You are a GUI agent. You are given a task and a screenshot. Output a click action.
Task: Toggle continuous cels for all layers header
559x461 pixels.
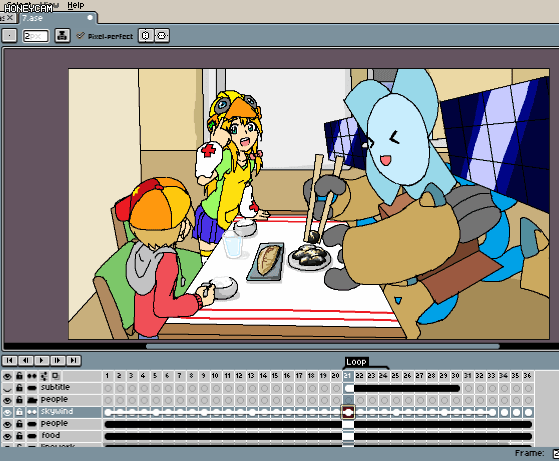pos(32,376)
